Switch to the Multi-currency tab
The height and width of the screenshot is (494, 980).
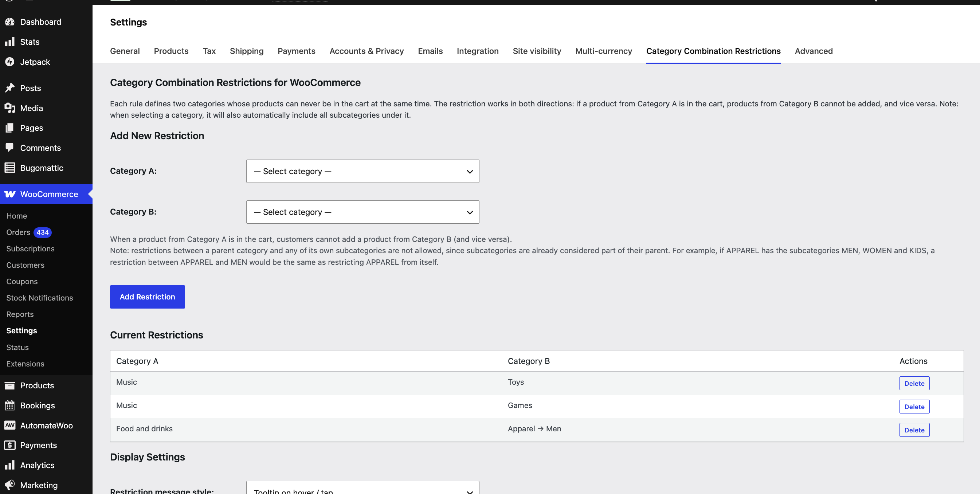pyautogui.click(x=604, y=51)
